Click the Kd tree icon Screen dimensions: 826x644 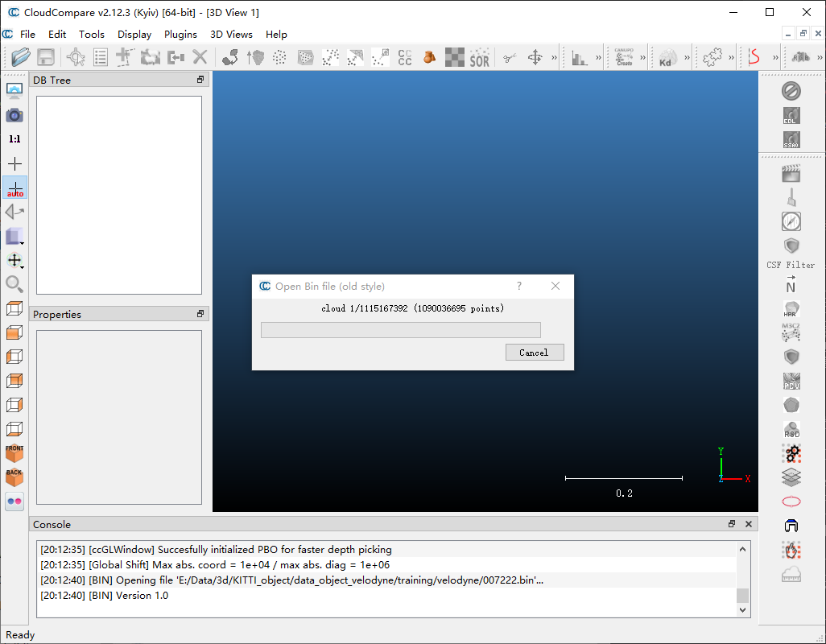click(667, 57)
